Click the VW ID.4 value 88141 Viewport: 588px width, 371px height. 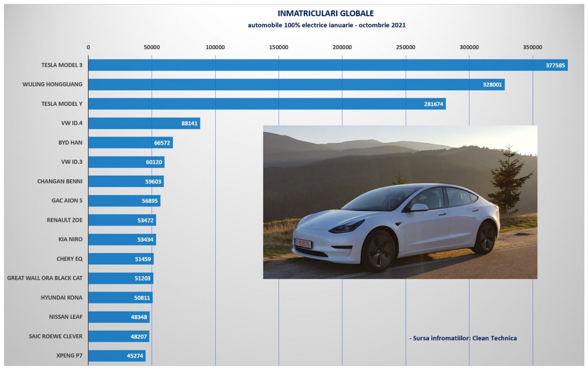189,123
